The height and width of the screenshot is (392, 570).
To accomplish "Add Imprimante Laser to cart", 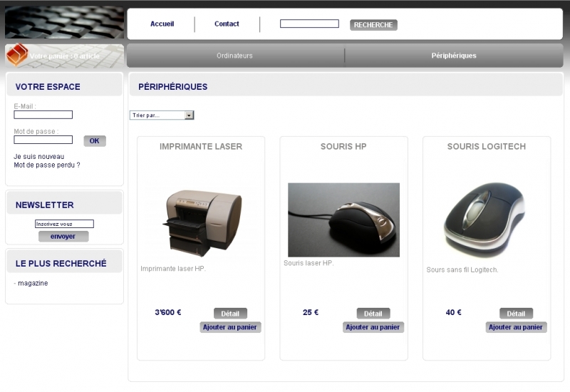I will coord(230,327).
